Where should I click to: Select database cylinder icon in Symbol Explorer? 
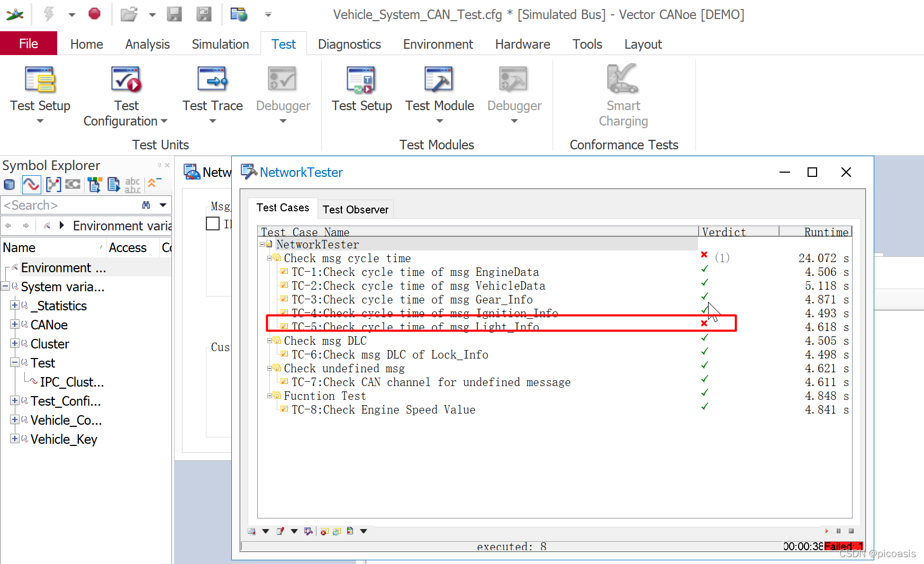(x=9, y=184)
